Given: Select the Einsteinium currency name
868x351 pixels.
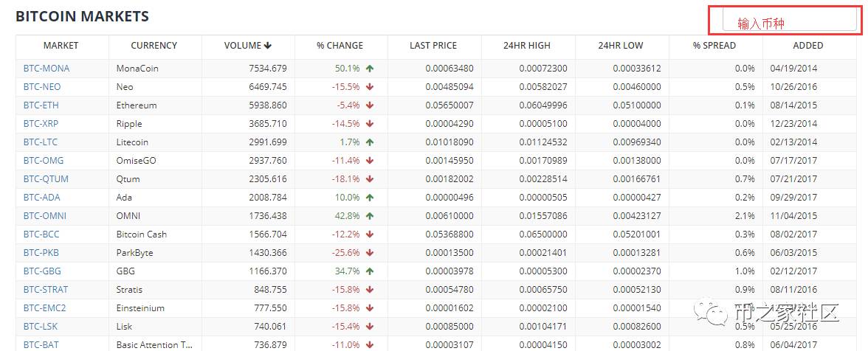Looking at the screenshot, I should click(140, 308).
